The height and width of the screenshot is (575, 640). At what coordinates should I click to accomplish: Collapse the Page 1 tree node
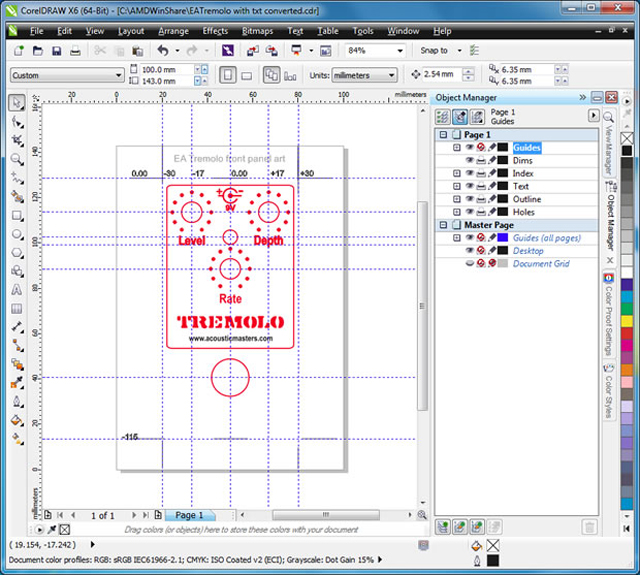tap(443, 134)
